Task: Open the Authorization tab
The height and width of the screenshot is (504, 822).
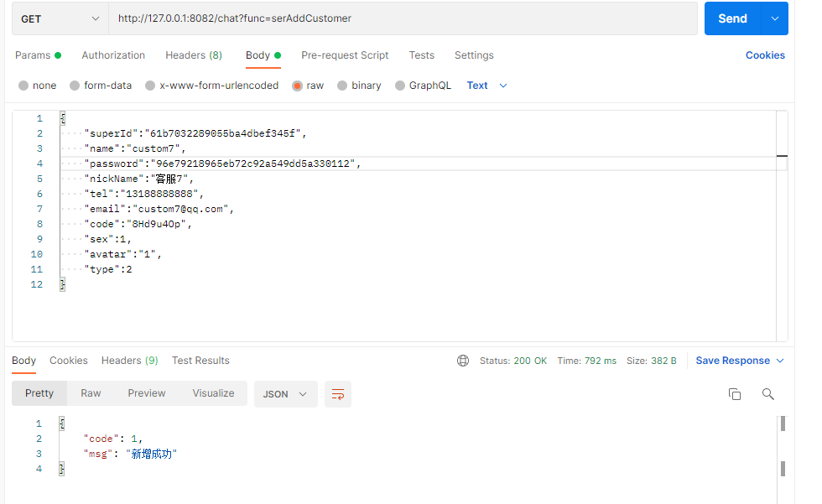Action: (113, 55)
